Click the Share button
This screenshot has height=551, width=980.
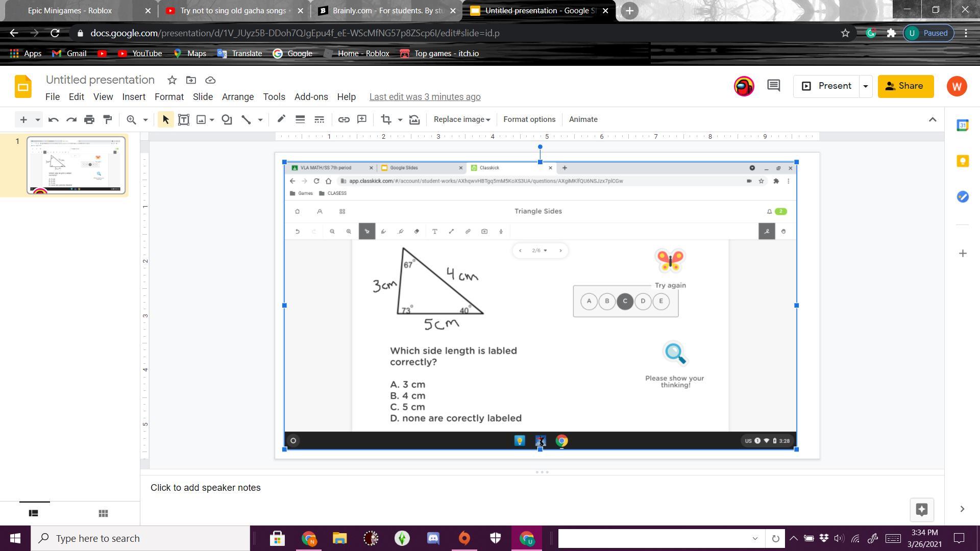click(905, 86)
